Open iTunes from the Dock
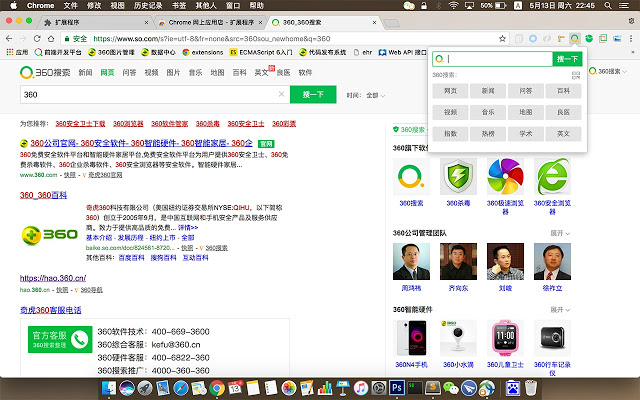The height and width of the screenshot is (400, 640). [x=360, y=388]
